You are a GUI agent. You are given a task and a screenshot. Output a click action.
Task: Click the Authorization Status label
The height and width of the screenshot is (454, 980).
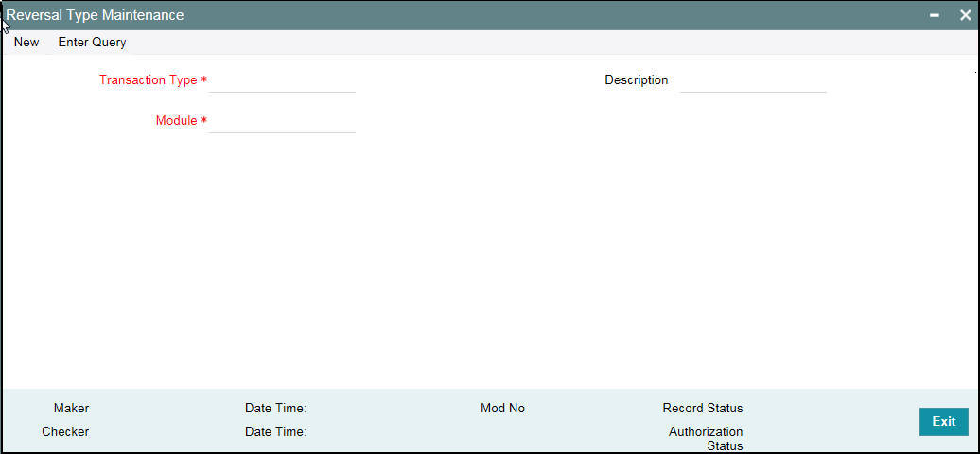click(x=706, y=438)
